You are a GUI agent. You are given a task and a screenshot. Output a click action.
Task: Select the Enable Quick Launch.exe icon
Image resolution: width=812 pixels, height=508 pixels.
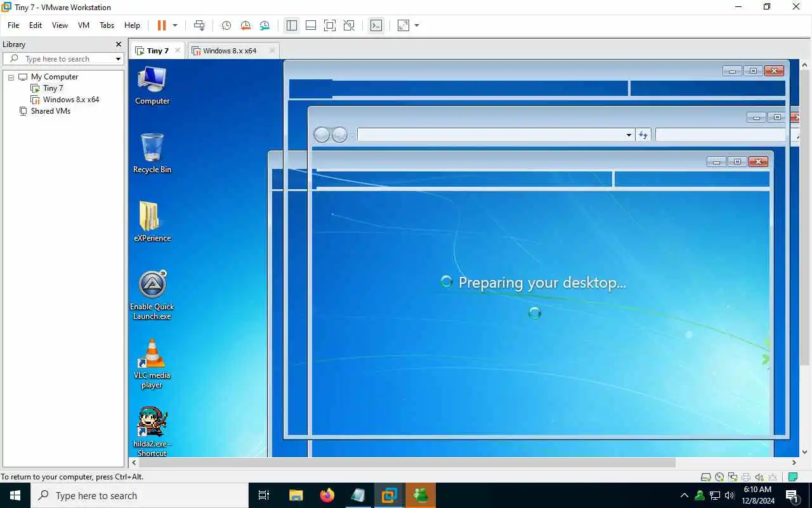152,295
